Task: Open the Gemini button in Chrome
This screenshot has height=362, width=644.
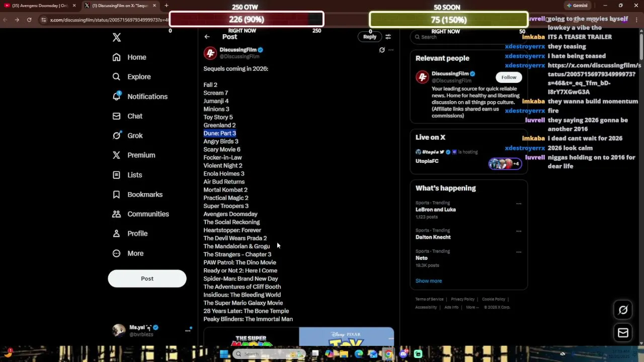Action: point(577,6)
